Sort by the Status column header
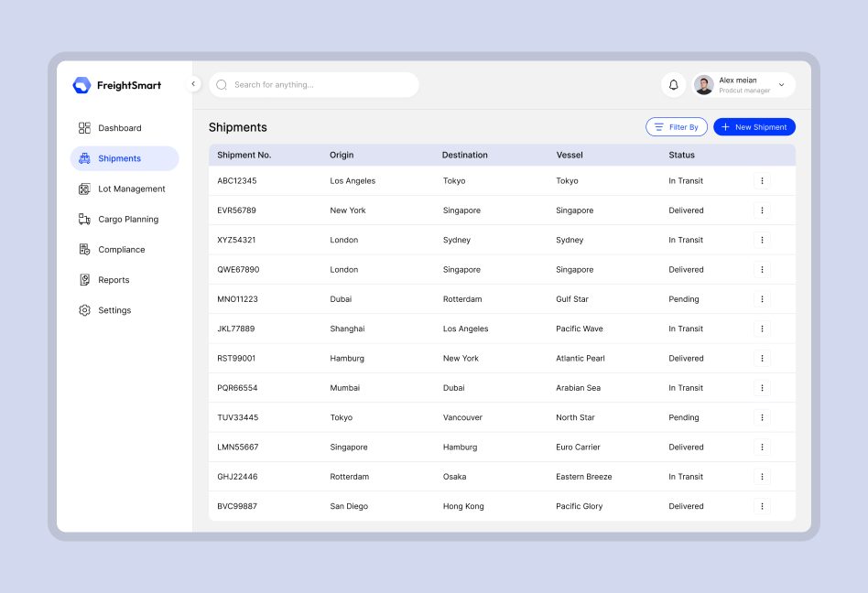The width and height of the screenshot is (868, 593). pyautogui.click(x=681, y=156)
